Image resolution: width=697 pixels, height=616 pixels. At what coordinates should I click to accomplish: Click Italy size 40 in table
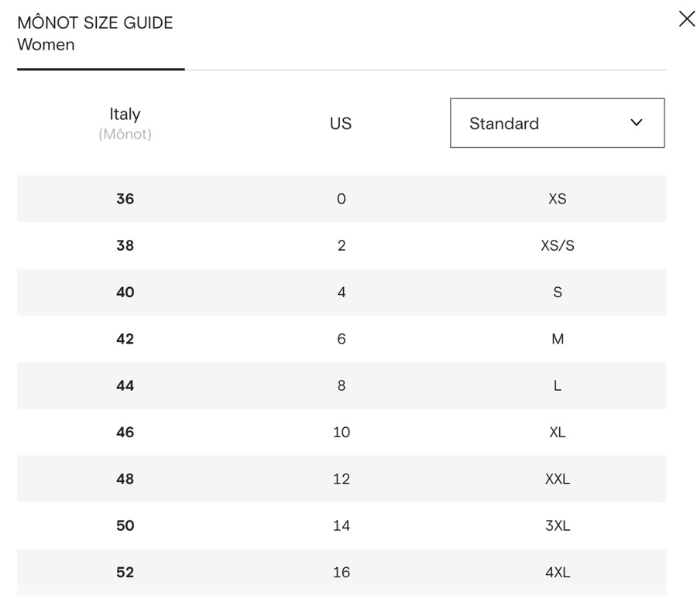coord(125,293)
